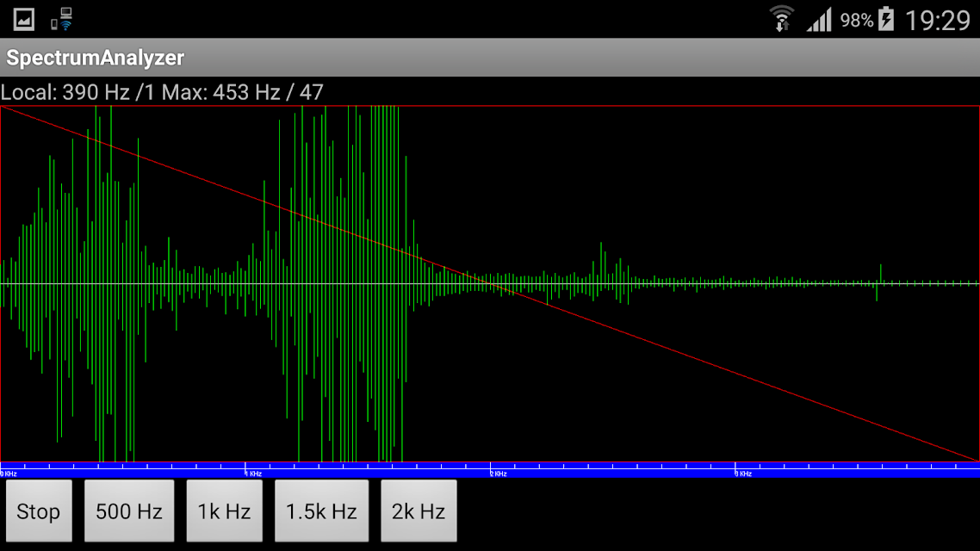Tap the cellular signal strength icon

tap(819, 19)
